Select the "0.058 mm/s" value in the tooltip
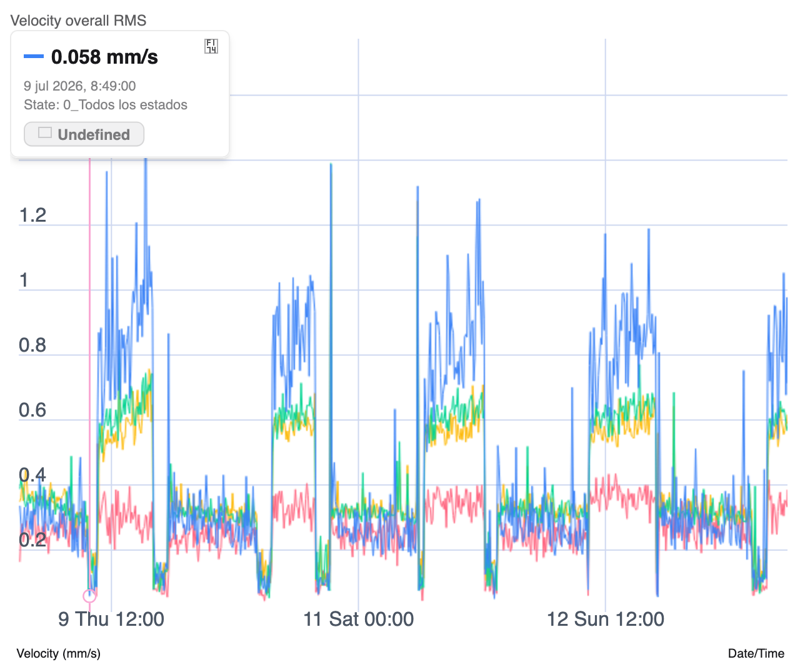This screenshot has width=810, height=672. [x=104, y=57]
